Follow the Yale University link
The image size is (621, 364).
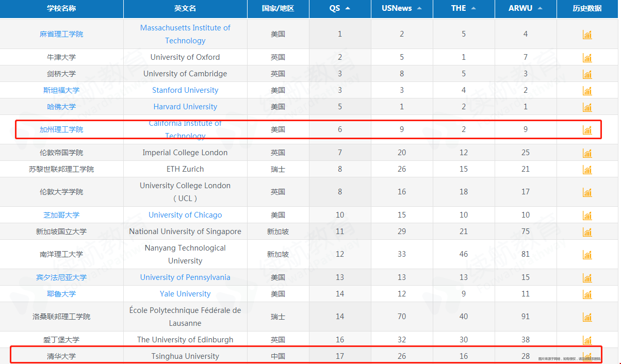(185, 294)
